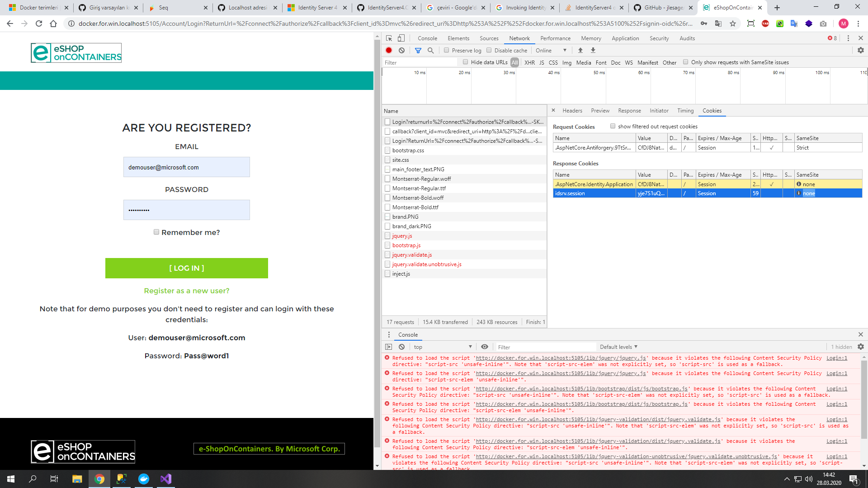The width and height of the screenshot is (868, 488).
Task: Open the network filter icon
Action: [x=418, y=50]
